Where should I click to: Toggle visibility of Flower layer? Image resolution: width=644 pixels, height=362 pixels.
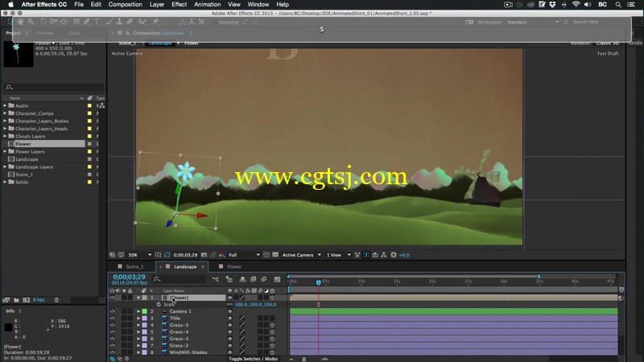(112, 298)
